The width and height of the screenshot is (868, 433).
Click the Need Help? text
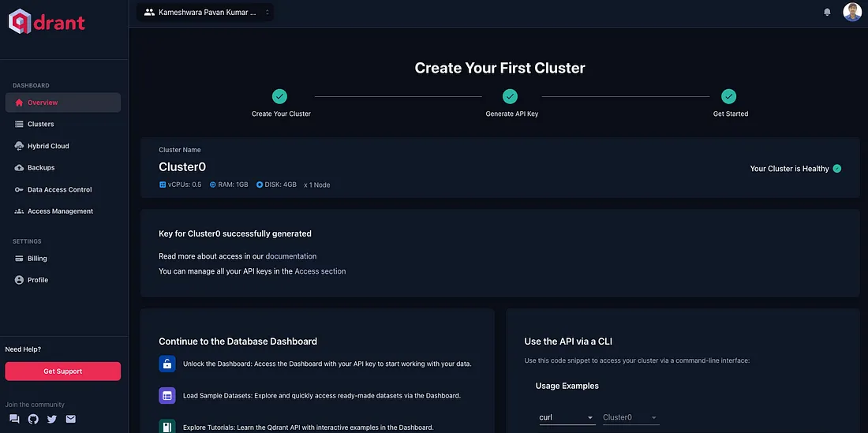click(x=23, y=349)
